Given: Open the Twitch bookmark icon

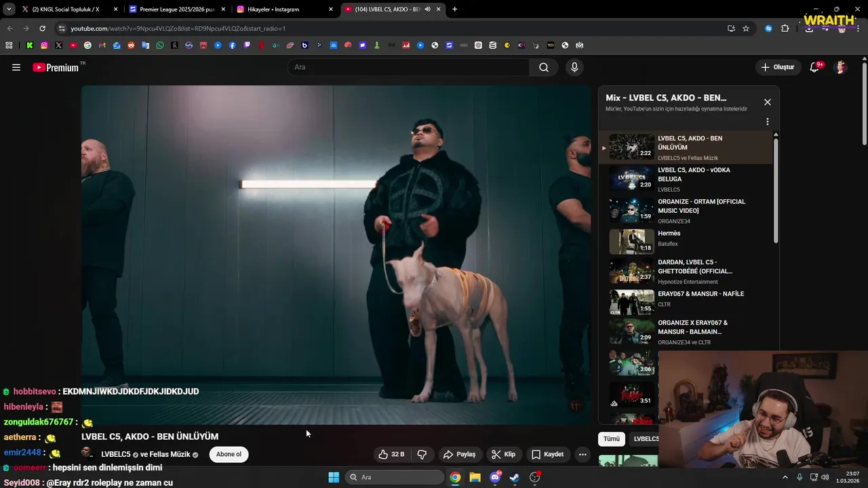Looking at the screenshot, I should coord(247,45).
